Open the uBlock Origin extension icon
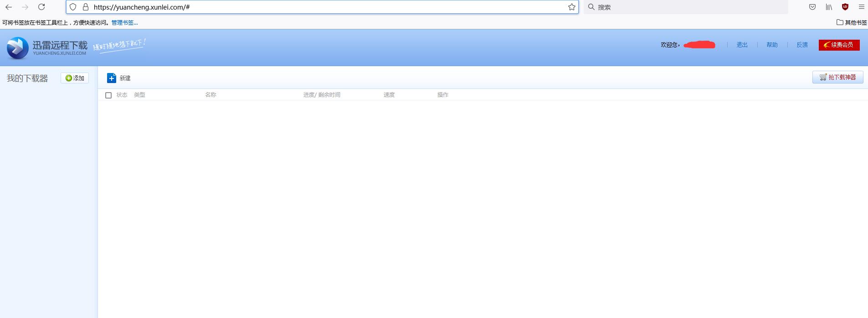This screenshot has height=318, width=868. click(x=845, y=7)
